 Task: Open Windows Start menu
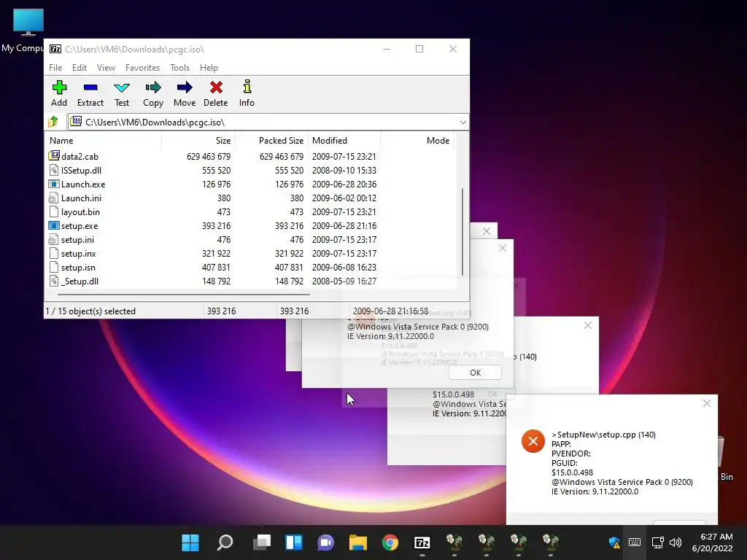point(190,542)
